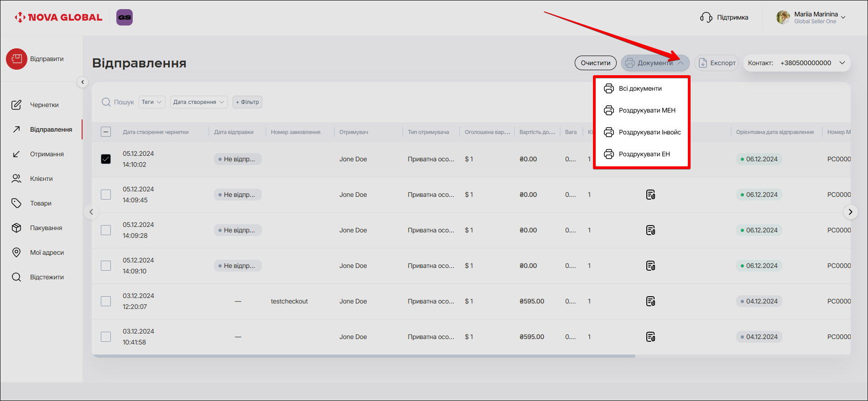The image size is (868, 401).
Task: Toggle the select-all header checkbox
Action: point(106,132)
